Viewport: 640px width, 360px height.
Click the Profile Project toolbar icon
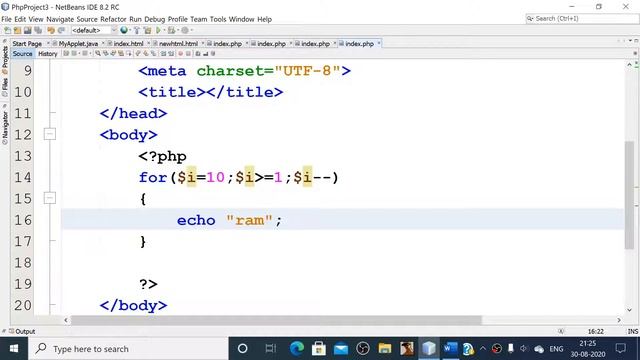click(185, 30)
